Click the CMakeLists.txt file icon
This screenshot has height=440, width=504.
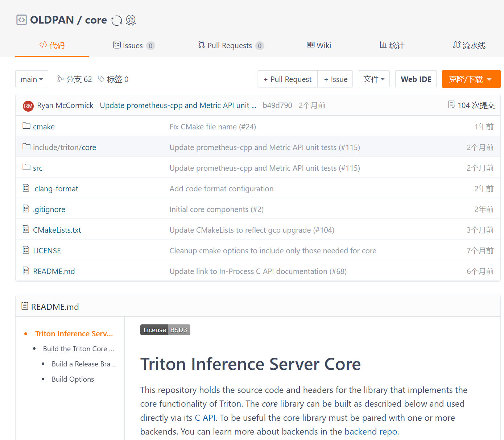tap(26, 229)
